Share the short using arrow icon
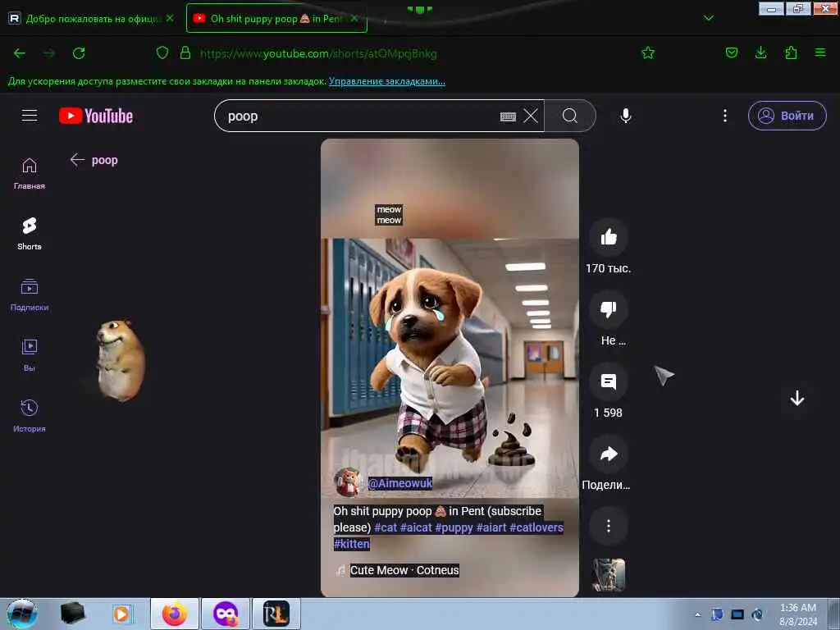The height and width of the screenshot is (630, 840). click(x=609, y=454)
